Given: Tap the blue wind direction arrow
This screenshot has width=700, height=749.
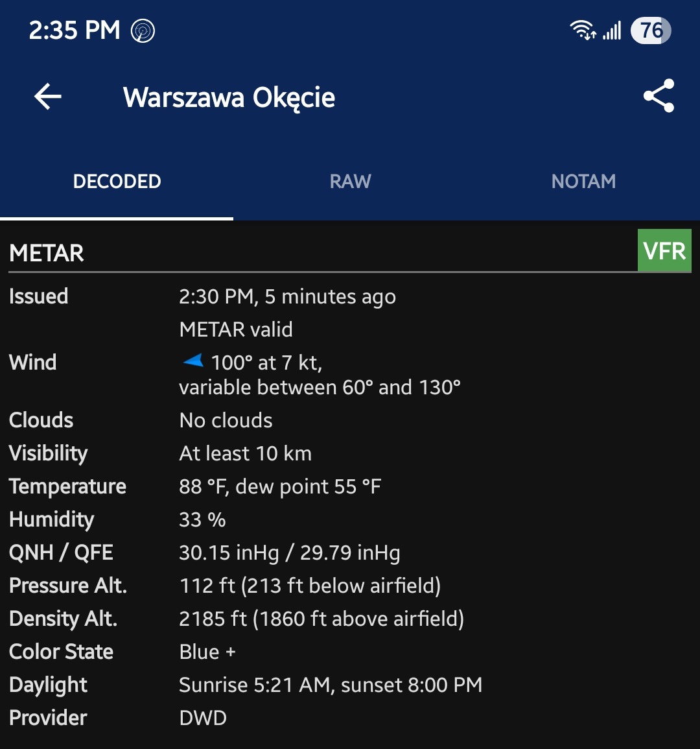Looking at the screenshot, I should click(193, 361).
